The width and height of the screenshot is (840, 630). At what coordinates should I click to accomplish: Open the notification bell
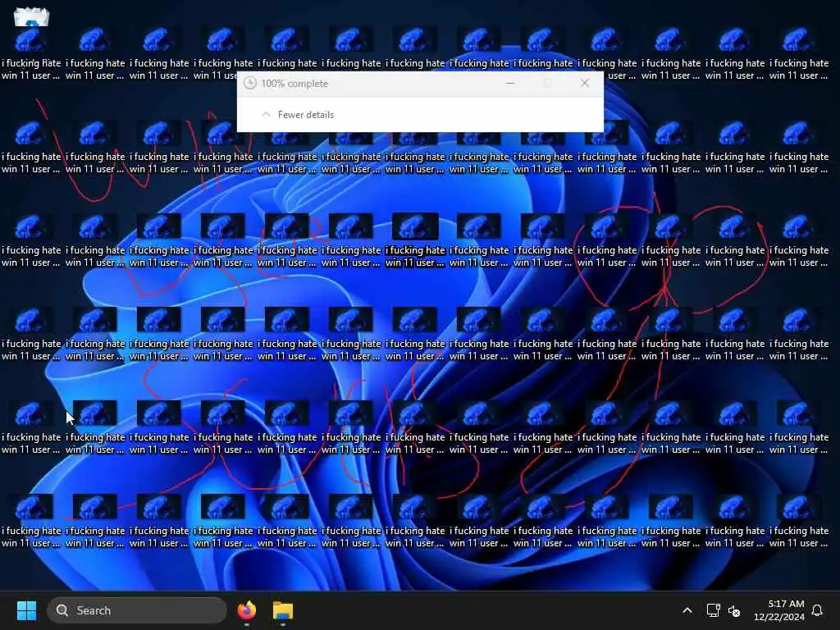pos(818,610)
